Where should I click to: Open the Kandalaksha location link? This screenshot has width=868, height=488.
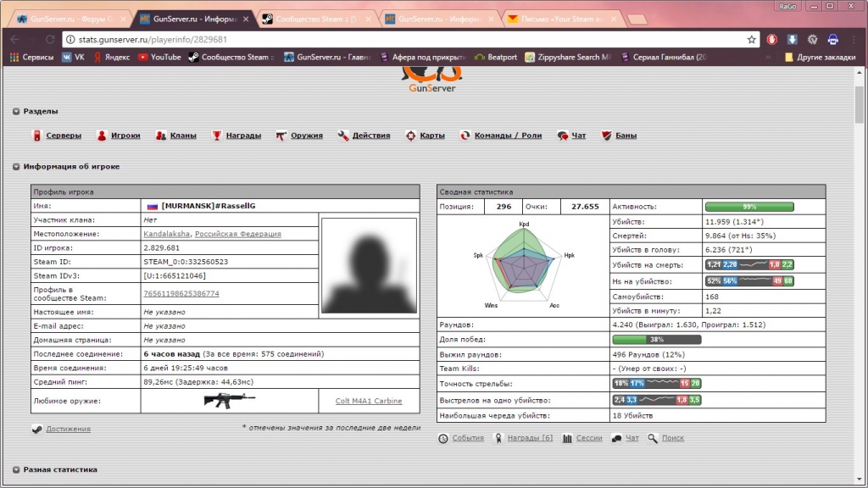[x=167, y=234]
